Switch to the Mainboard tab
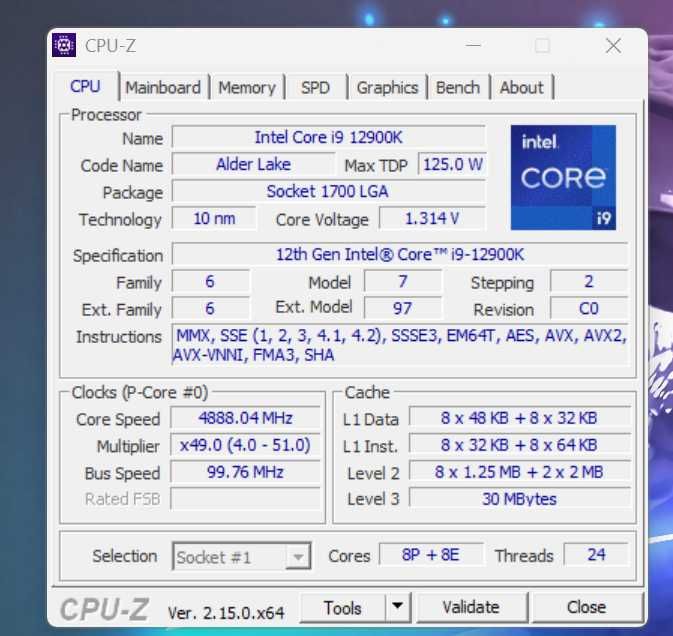This screenshot has width=673, height=636. 163,88
